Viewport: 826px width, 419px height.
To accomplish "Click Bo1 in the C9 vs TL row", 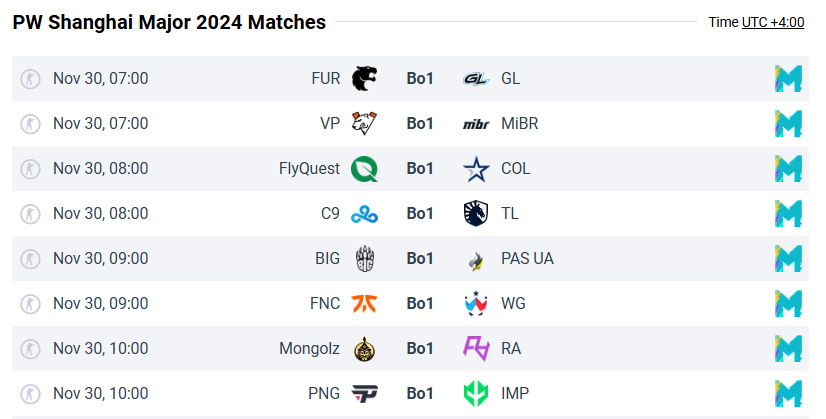I will [x=420, y=213].
